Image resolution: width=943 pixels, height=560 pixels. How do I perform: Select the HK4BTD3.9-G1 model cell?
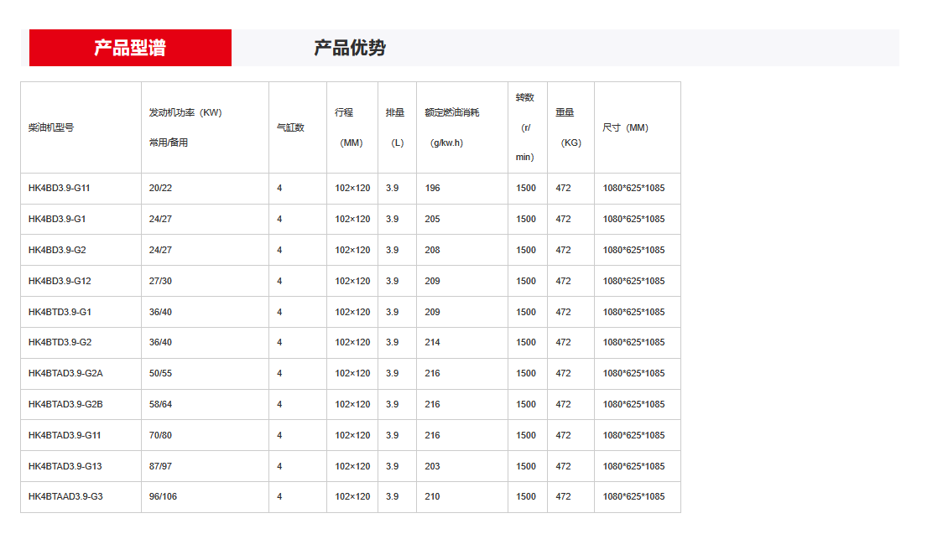81,312
